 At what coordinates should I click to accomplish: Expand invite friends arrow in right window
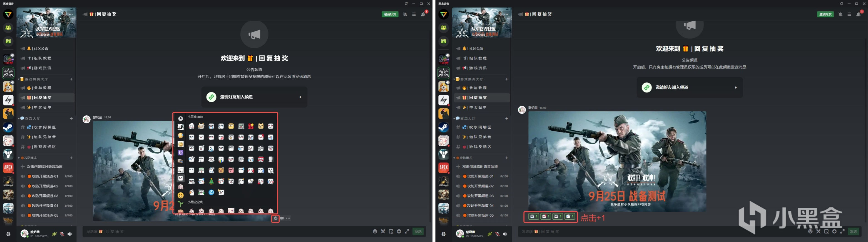736,87
